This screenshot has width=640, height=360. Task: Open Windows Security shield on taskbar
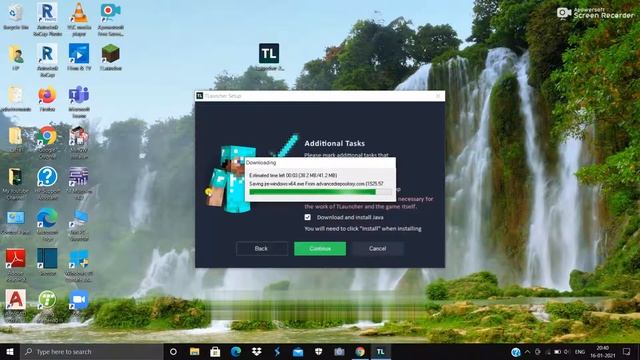[x=319, y=351]
